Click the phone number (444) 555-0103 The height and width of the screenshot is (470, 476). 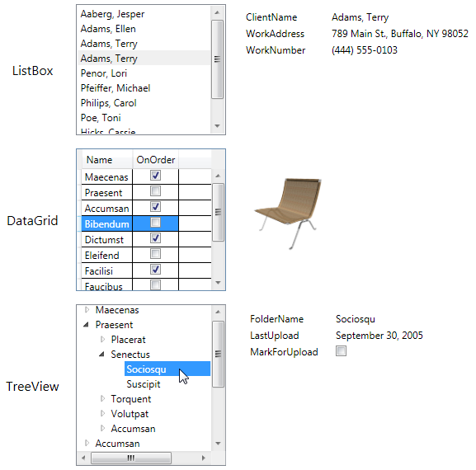click(365, 50)
